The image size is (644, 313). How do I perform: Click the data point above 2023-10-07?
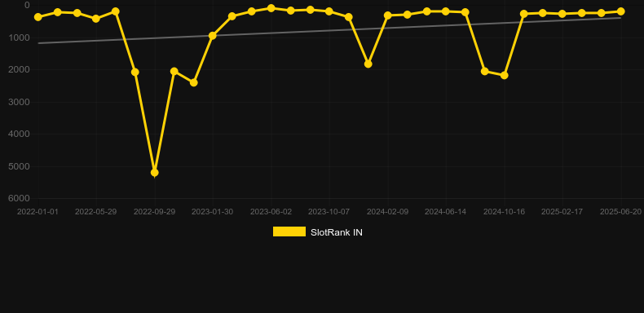point(329,11)
